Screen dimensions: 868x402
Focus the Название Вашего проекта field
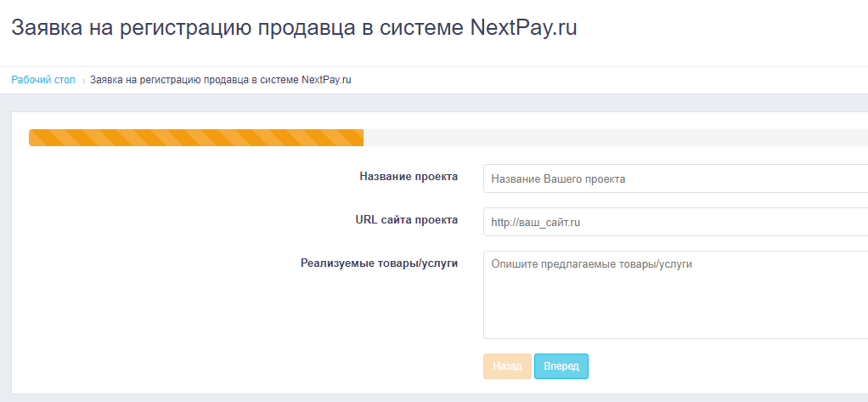(675, 178)
